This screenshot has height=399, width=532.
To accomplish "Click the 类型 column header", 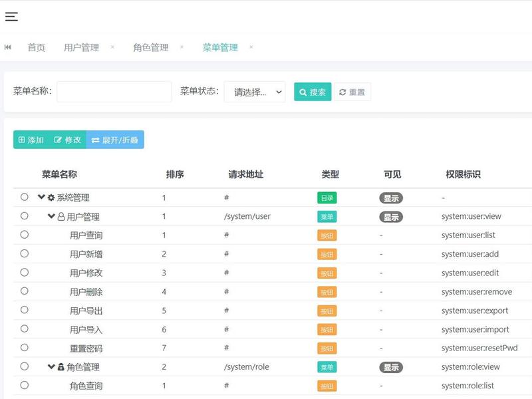I will pos(330,174).
